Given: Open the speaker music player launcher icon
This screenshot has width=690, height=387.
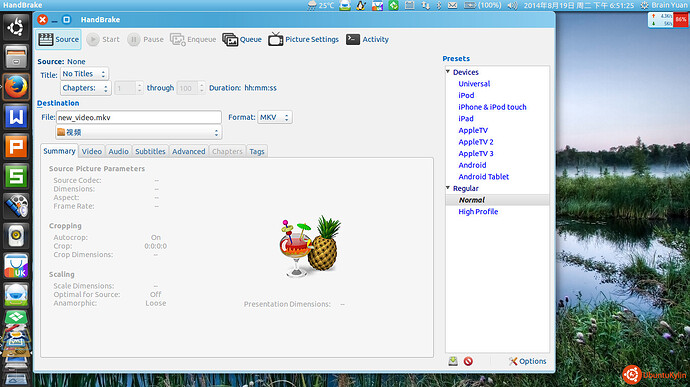Looking at the screenshot, I should click(16, 236).
